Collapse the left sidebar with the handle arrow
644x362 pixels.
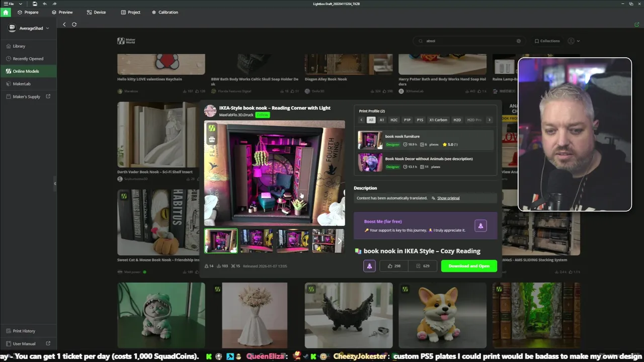tap(55, 184)
